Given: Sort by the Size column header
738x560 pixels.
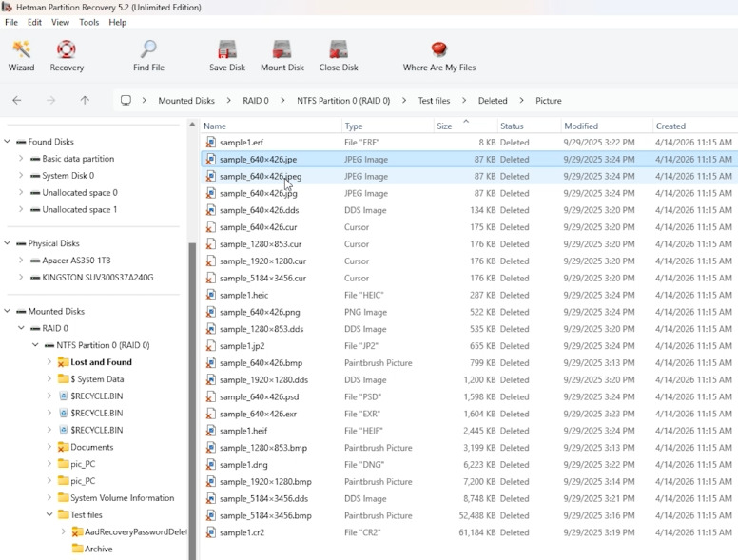Looking at the screenshot, I should point(465,126).
